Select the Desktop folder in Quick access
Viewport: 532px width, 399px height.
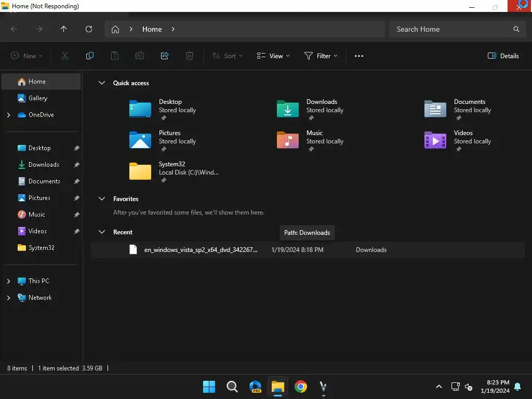(x=163, y=109)
